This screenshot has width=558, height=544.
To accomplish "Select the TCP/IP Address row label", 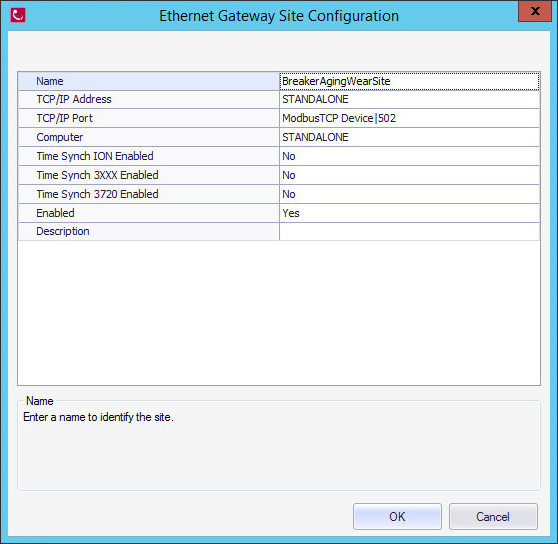I will (149, 99).
